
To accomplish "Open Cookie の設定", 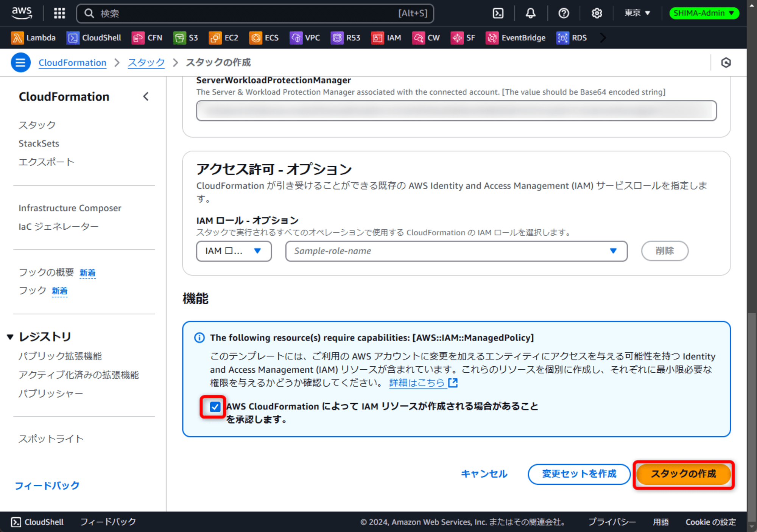I will pyautogui.click(x=710, y=522).
